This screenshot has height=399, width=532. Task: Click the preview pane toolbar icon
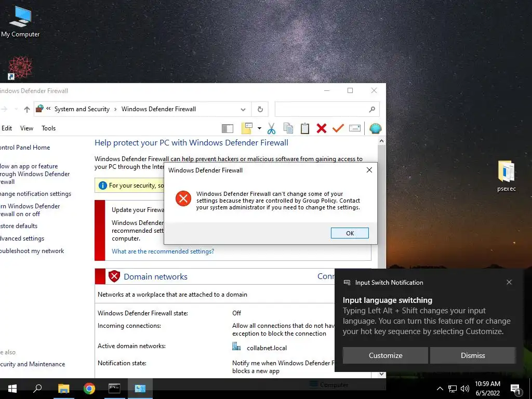pyautogui.click(x=228, y=128)
